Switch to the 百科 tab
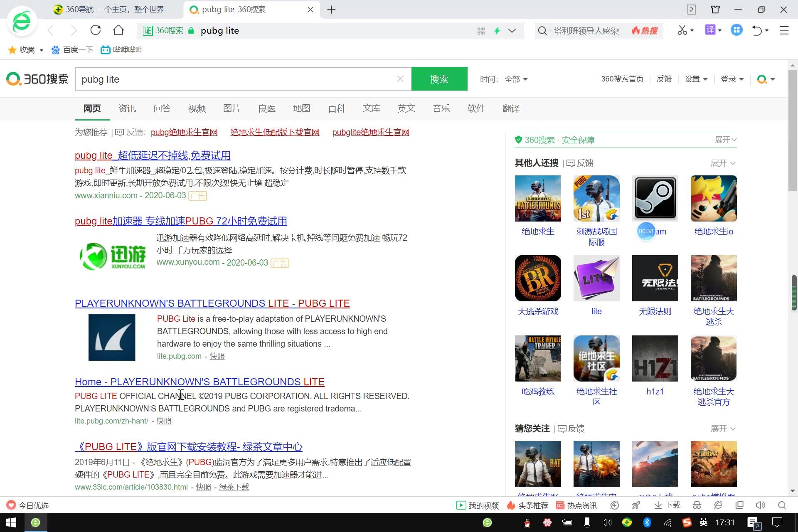This screenshot has width=798, height=532. (x=336, y=108)
